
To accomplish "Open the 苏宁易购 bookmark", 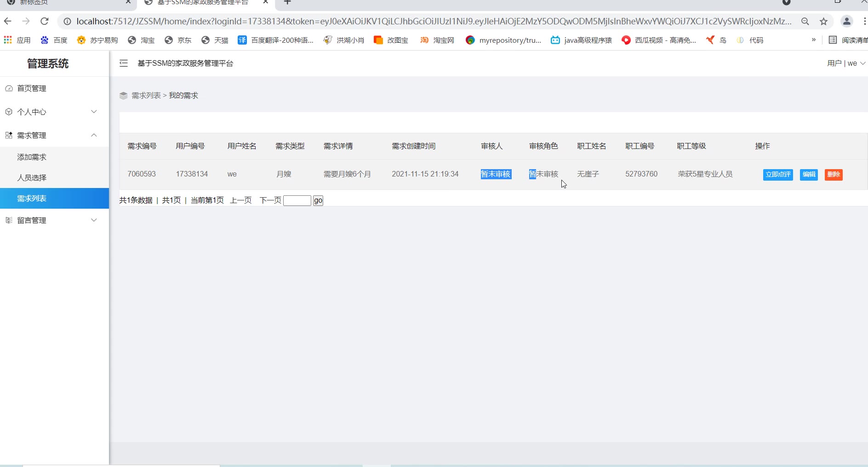I will tap(97, 40).
